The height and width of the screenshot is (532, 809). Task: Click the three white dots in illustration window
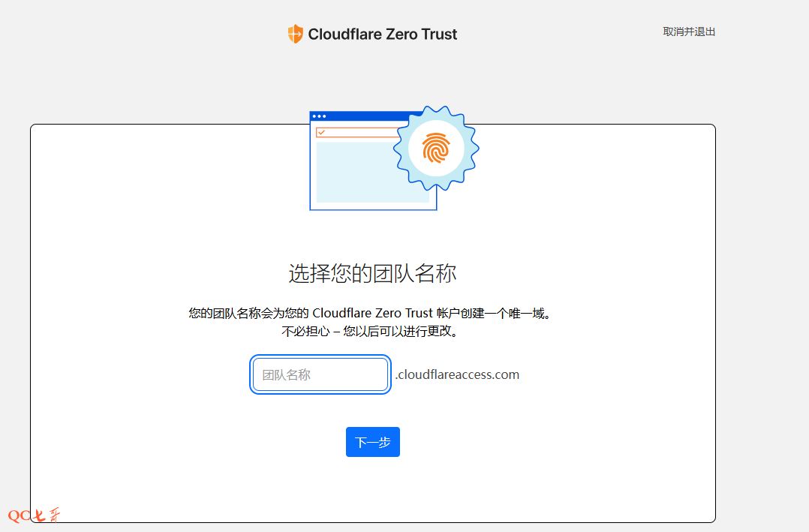tap(319, 116)
